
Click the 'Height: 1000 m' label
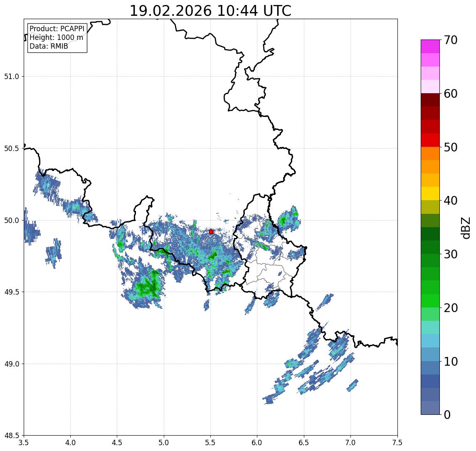(56, 37)
